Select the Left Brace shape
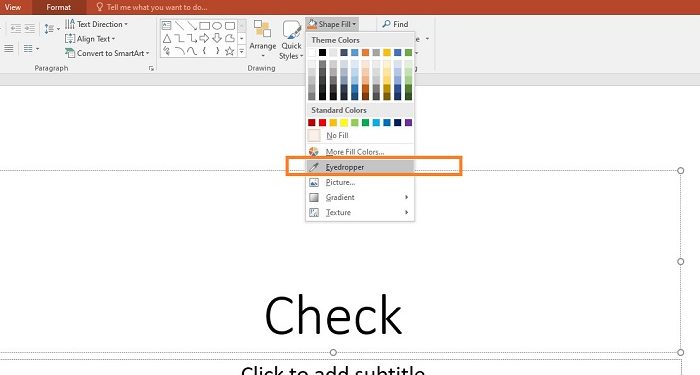The image size is (700, 375). pyautogui.click(x=204, y=51)
